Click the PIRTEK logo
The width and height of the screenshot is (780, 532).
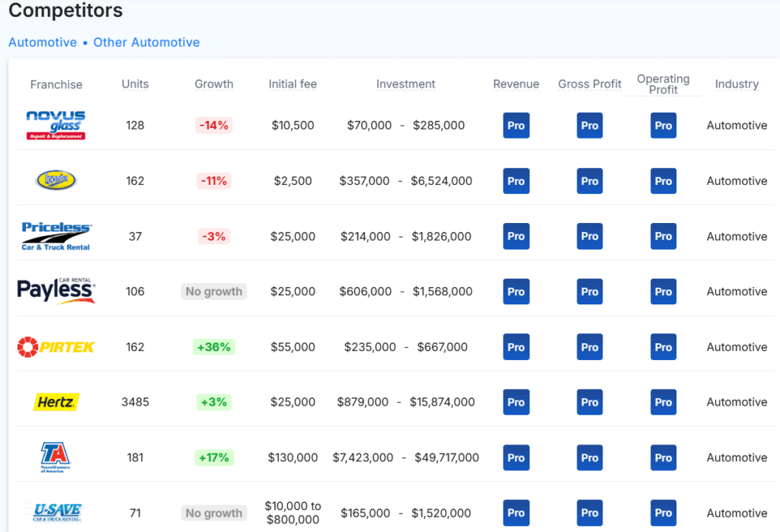coord(56,347)
